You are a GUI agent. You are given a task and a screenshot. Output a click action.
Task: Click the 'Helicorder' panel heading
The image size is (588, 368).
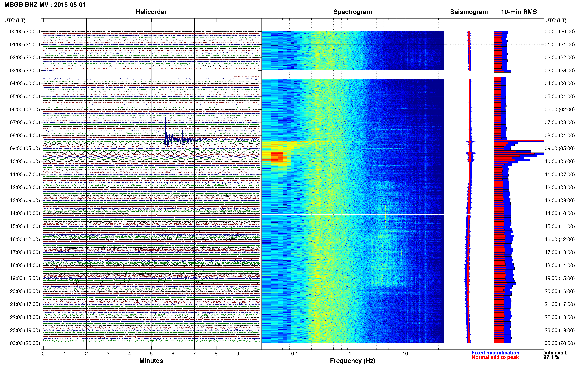pos(151,12)
